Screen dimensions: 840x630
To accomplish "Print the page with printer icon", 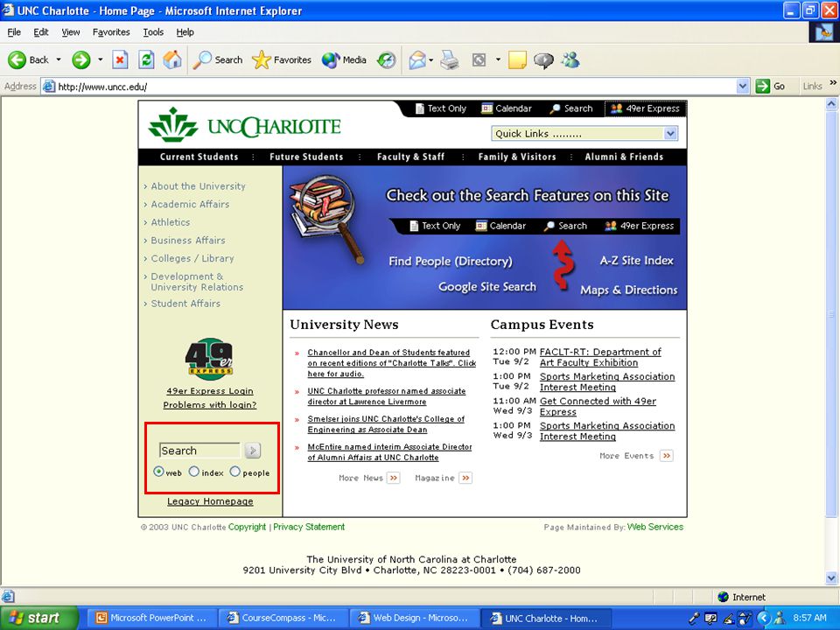I will click(x=450, y=59).
